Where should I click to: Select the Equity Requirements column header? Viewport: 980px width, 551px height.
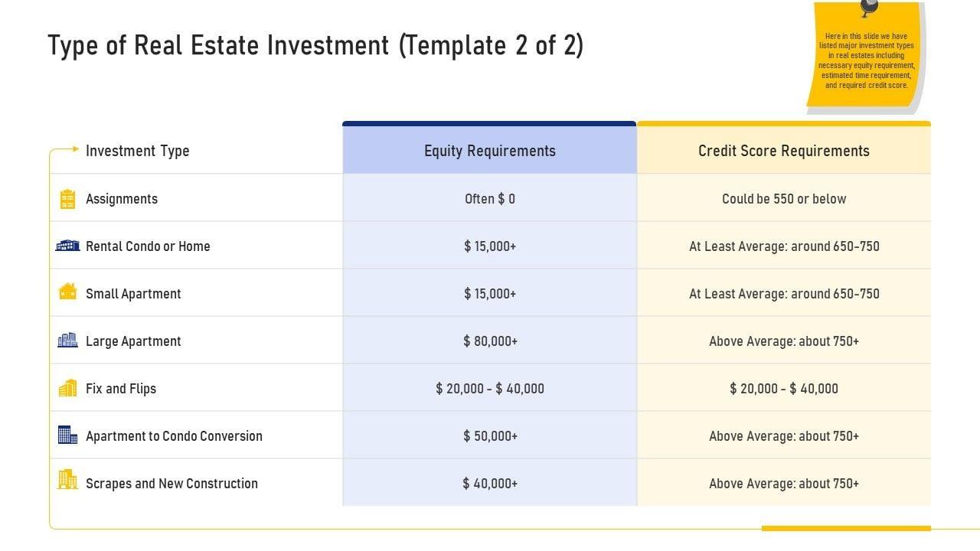point(490,151)
